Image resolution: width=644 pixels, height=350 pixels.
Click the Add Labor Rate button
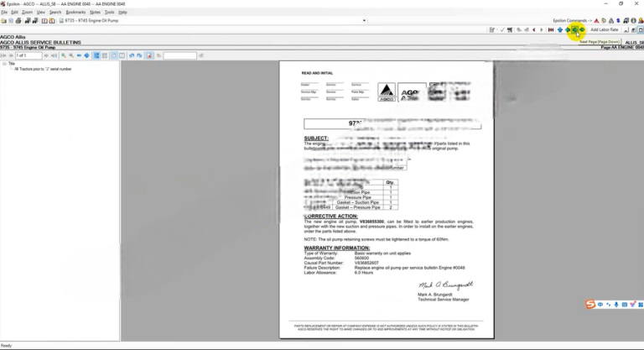click(604, 30)
